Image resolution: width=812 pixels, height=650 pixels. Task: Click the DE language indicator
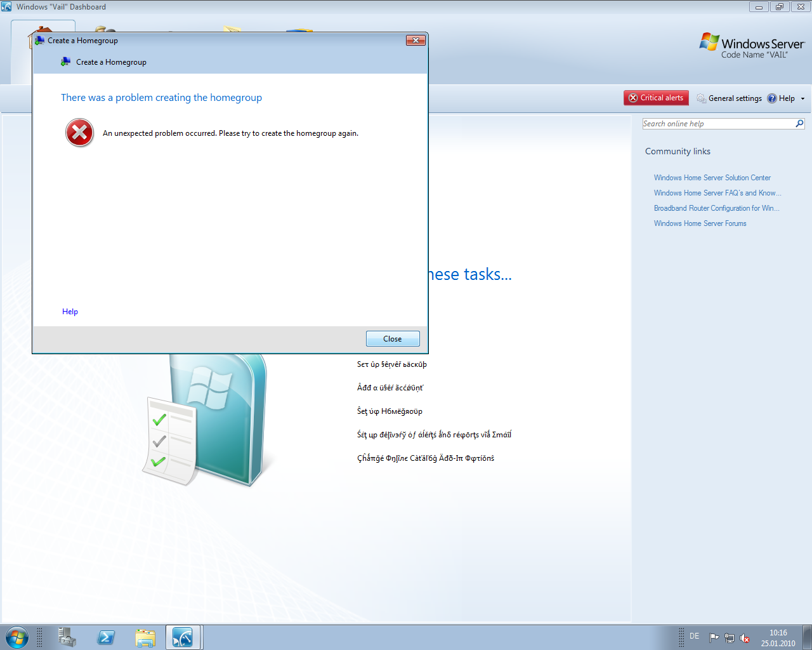click(695, 636)
